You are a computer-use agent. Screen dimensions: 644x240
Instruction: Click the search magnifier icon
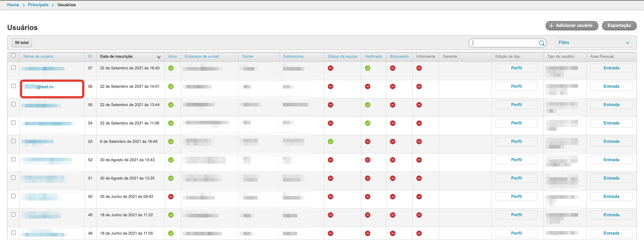pyautogui.click(x=541, y=43)
